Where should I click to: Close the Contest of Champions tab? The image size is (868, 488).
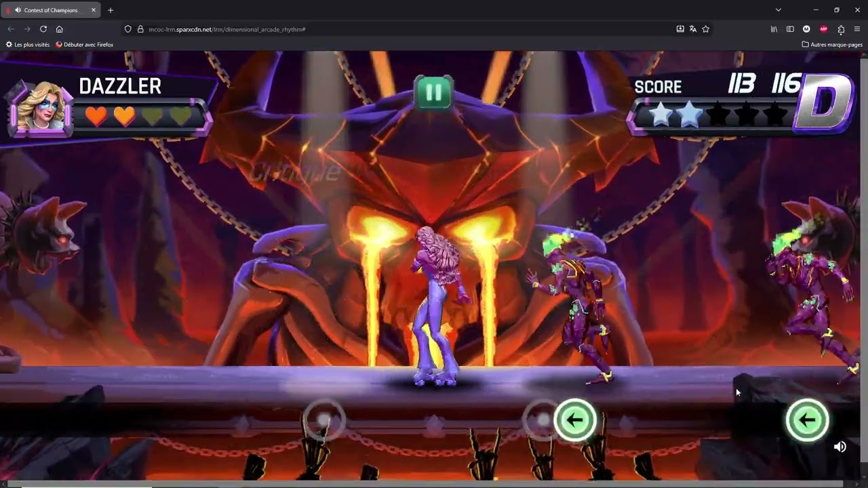click(94, 10)
